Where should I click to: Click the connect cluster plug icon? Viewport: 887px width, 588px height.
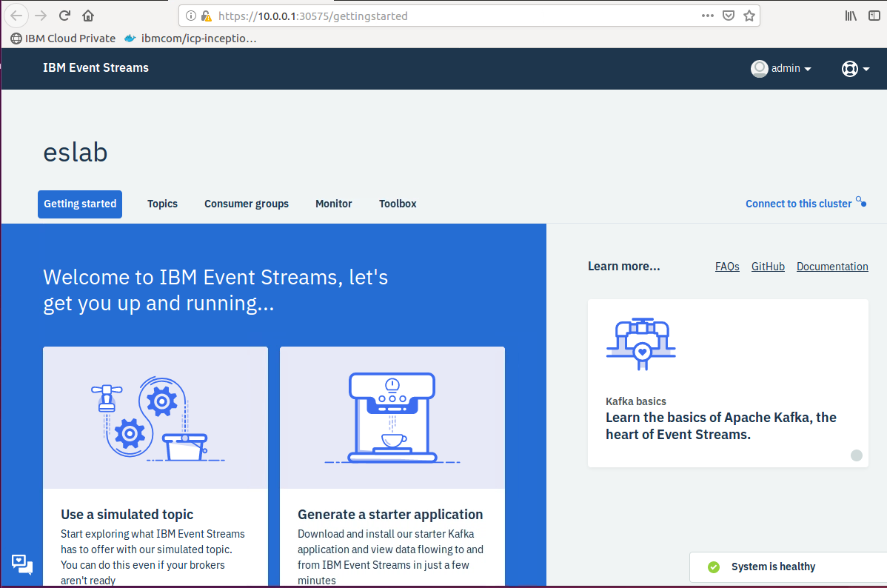pos(861,201)
